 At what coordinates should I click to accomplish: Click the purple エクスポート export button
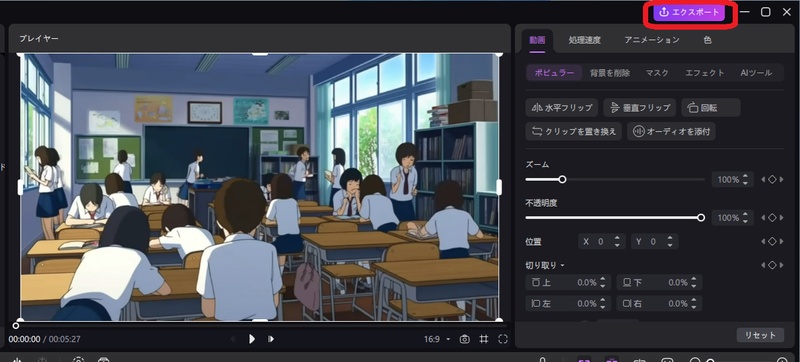tap(689, 13)
